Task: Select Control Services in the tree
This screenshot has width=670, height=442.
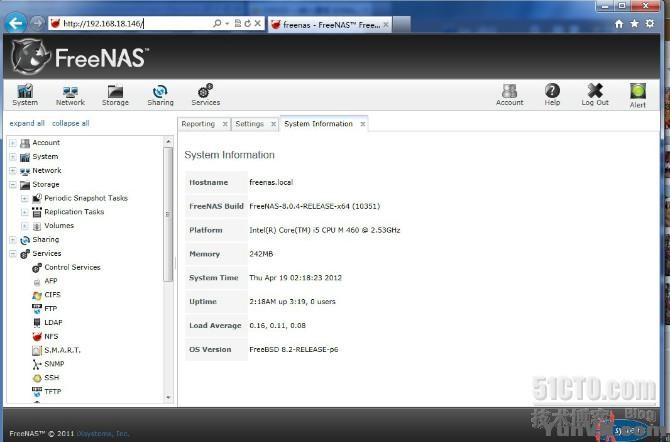Action: pyautogui.click(x=66, y=267)
